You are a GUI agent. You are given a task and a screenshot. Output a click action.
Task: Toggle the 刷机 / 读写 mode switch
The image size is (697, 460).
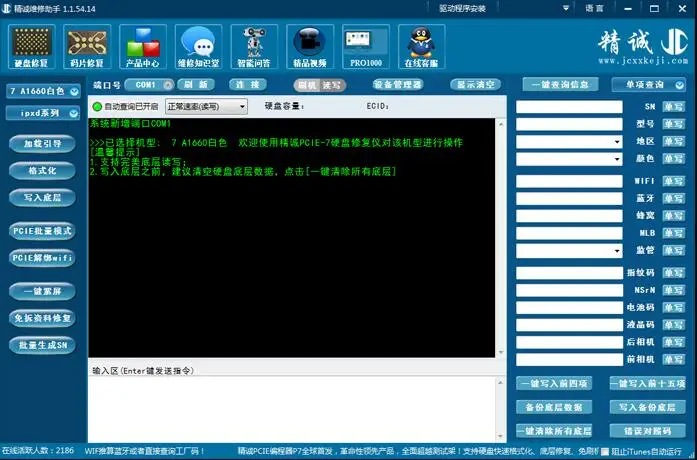pos(320,85)
